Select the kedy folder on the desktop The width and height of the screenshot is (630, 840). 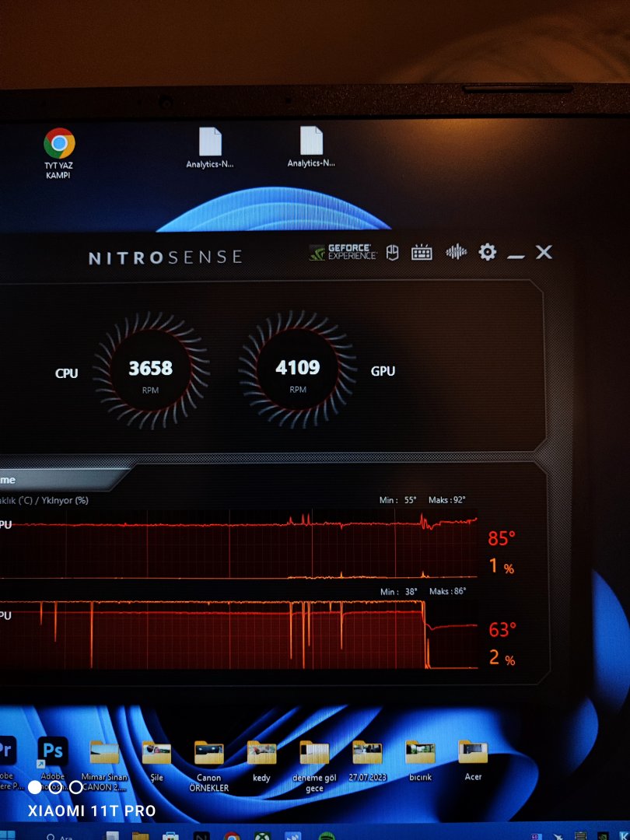coord(261,761)
